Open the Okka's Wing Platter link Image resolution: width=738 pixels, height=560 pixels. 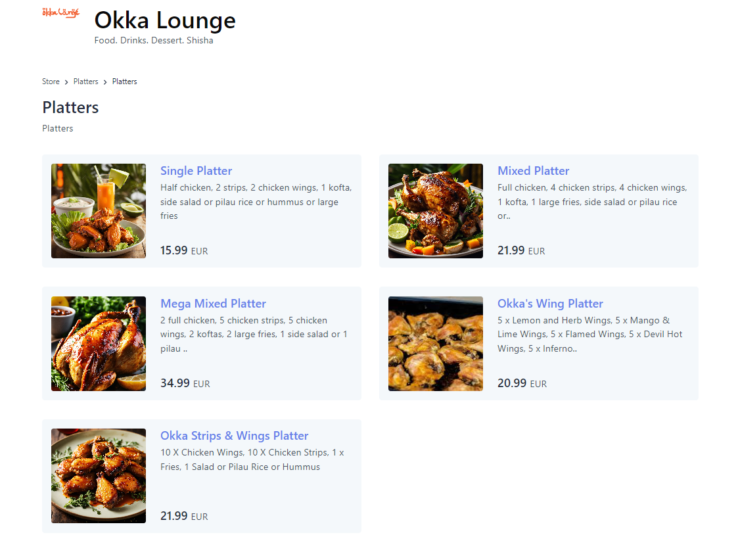point(550,304)
